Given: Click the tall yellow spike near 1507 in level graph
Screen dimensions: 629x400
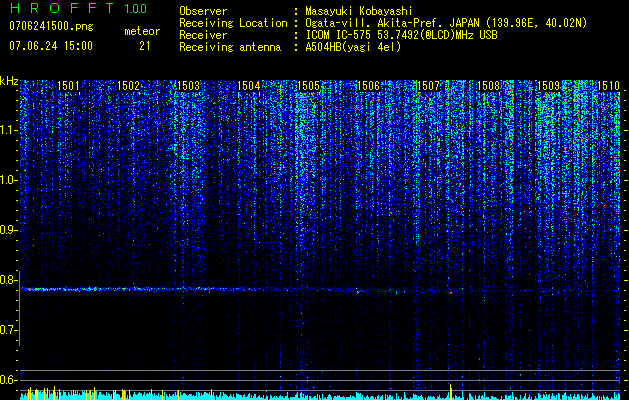Looking at the screenshot, I should 450,392.
